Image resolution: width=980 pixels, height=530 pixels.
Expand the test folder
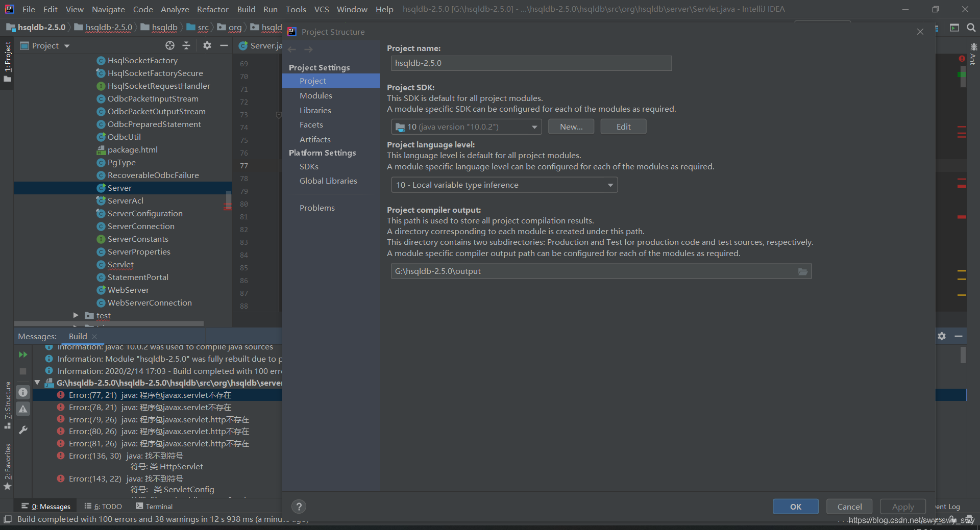coord(76,315)
